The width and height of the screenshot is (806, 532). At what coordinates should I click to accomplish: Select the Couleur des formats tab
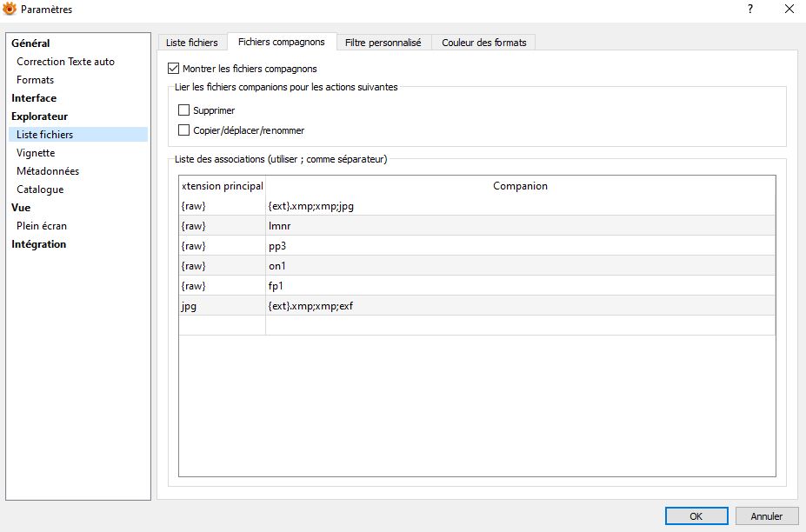click(484, 42)
